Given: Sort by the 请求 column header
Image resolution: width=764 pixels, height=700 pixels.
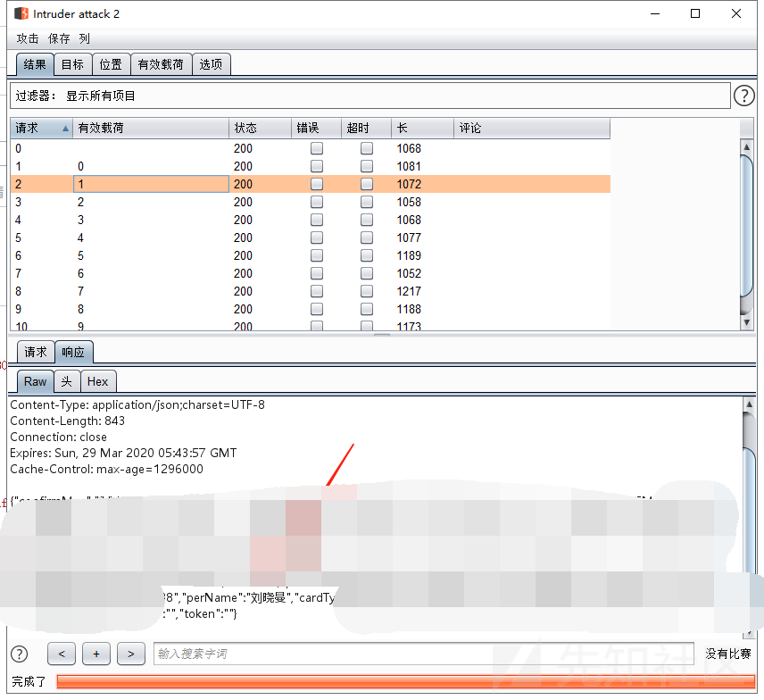Looking at the screenshot, I should 42,129.
